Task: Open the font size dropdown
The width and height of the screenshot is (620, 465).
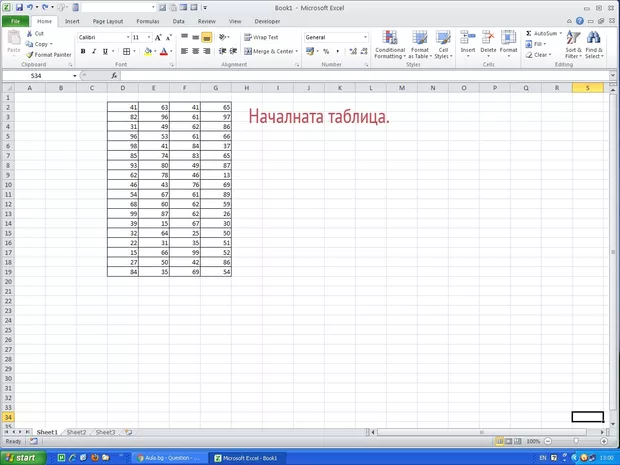Action: [x=149, y=37]
